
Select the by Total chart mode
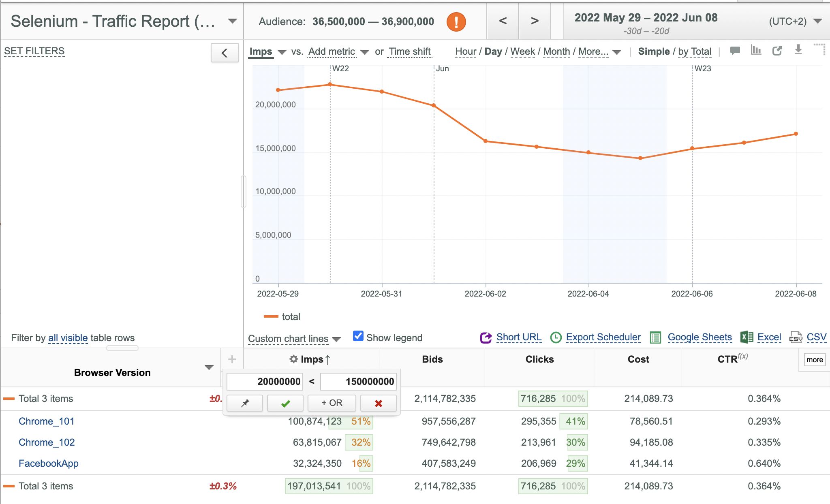coord(695,51)
